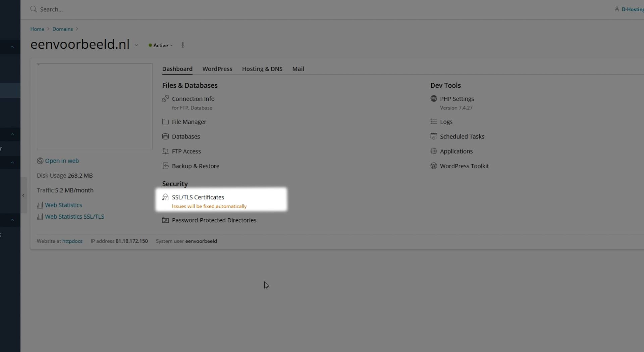Open the Logs page
This screenshot has height=352, width=644.
(x=446, y=122)
